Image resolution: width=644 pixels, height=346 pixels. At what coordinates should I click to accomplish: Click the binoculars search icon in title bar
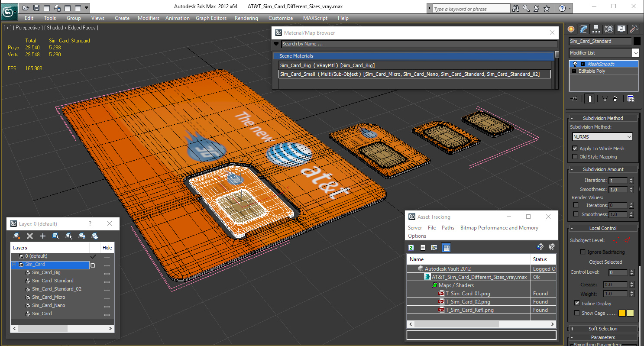pyautogui.click(x=516, y=8)
